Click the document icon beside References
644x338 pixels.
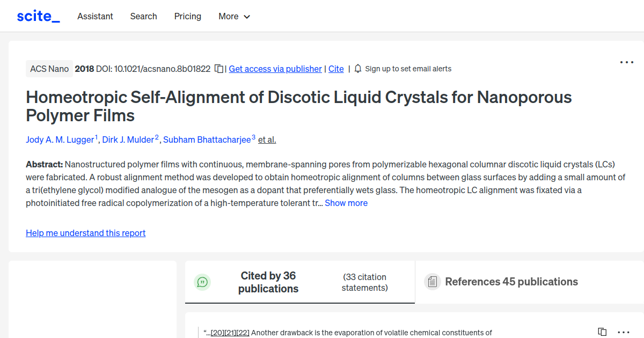click(x=432, y=281)
